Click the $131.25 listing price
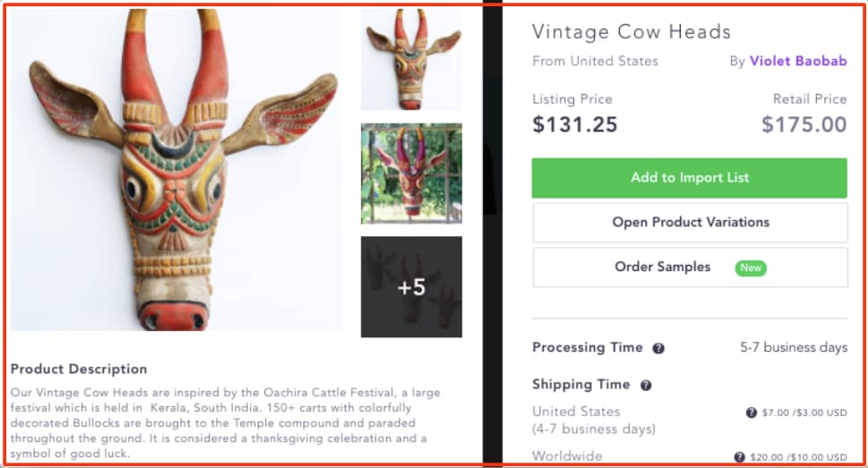The image size is (868, 468). [x=575, y=124]
